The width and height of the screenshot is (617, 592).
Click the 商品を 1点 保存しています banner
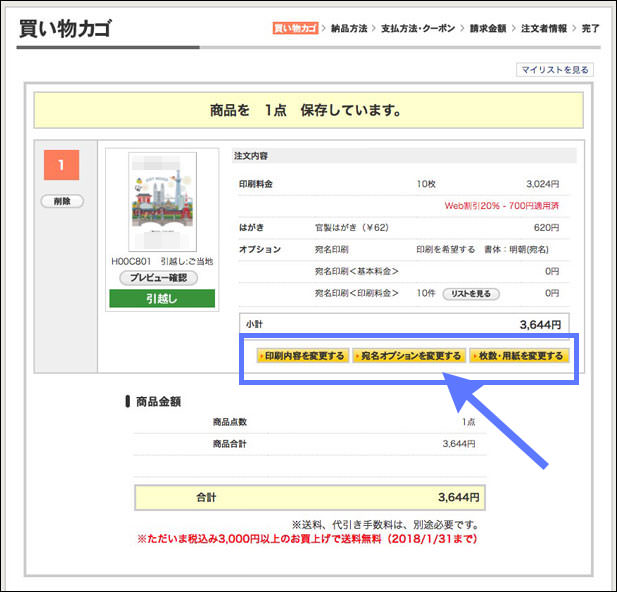[x=308, y=110]
